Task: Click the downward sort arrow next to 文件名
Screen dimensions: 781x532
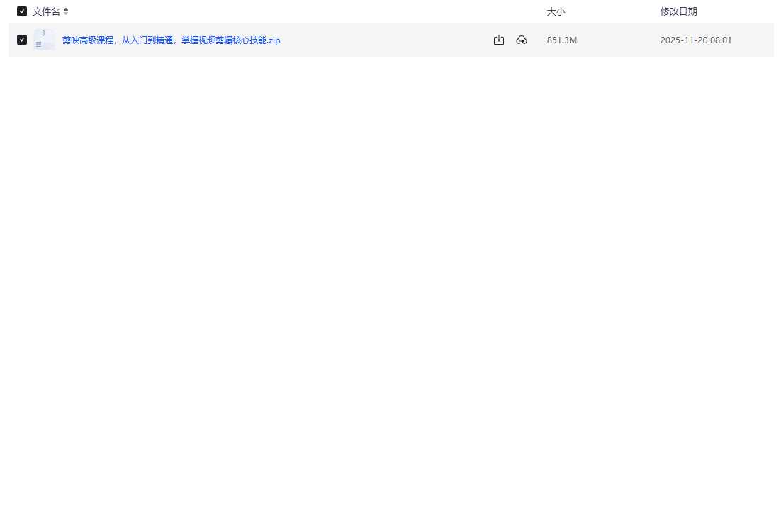Action: pyautogui.click(x=66, y=14)
